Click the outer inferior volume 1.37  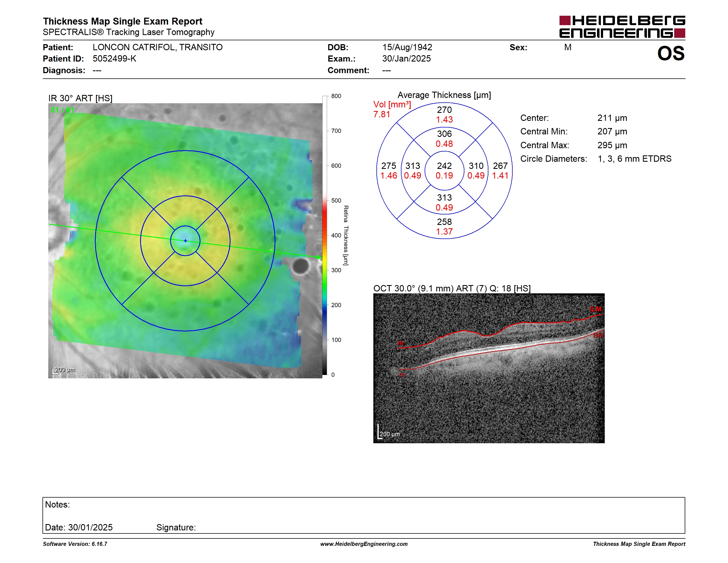click(444, 232)
